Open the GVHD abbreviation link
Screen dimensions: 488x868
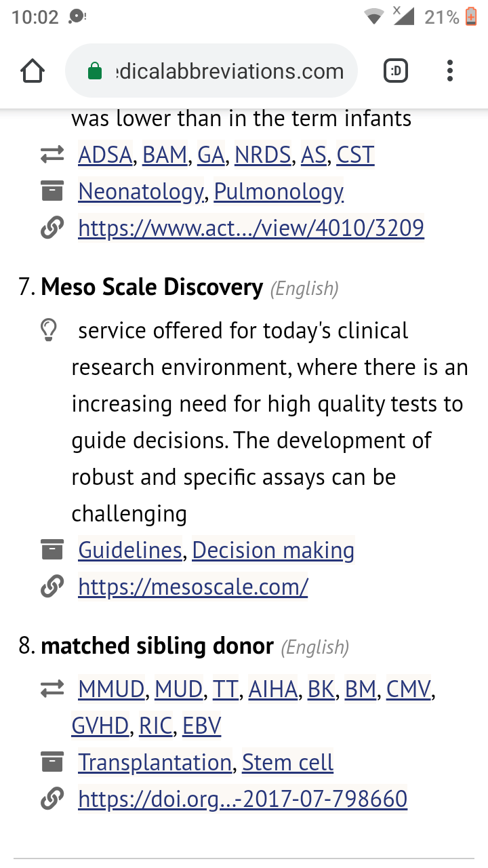click(x=100, y=726)
